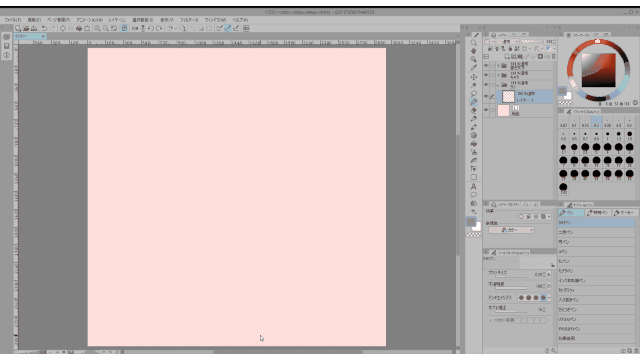
Task: Delete layer with trash icon in Layer palette
Action: point(553,56)
